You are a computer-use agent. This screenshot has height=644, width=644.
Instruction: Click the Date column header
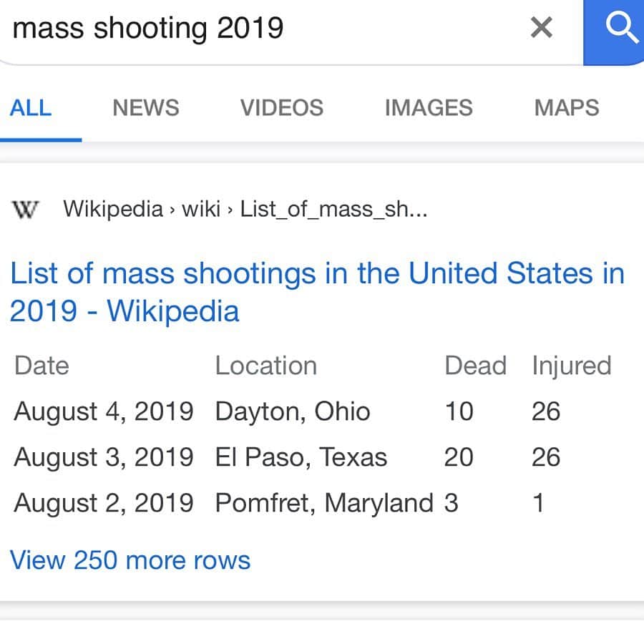42,366
